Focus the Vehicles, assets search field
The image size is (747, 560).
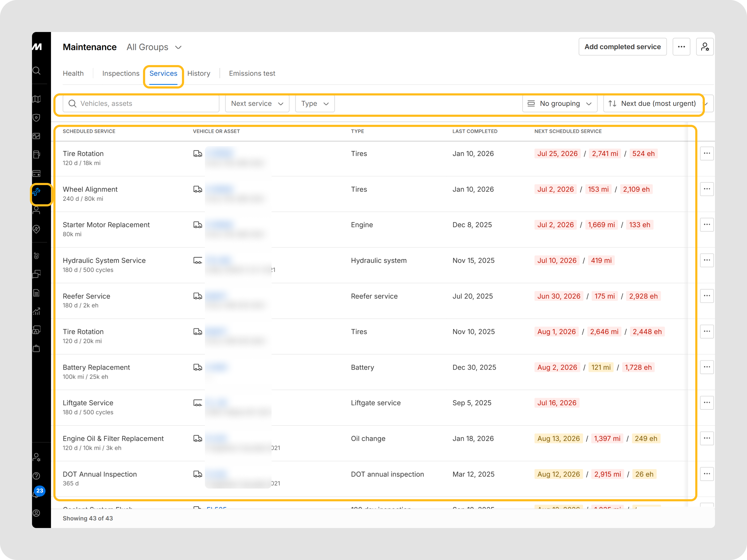[141, 104]
